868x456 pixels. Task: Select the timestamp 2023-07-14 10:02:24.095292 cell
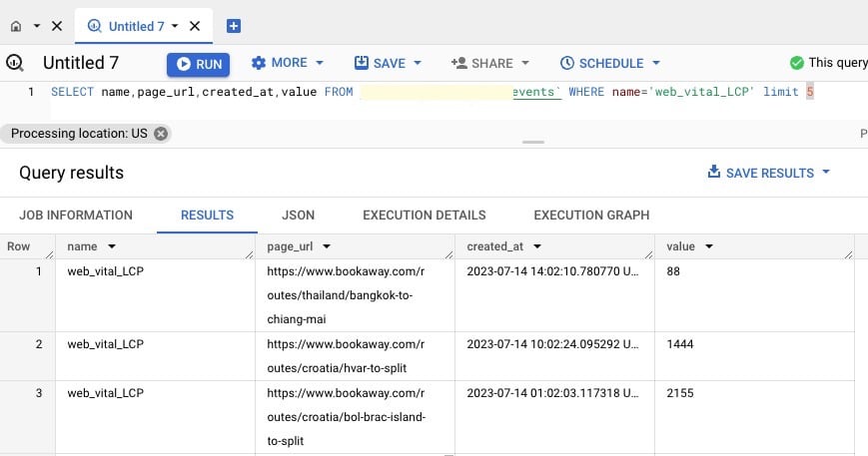coord(554,356)
